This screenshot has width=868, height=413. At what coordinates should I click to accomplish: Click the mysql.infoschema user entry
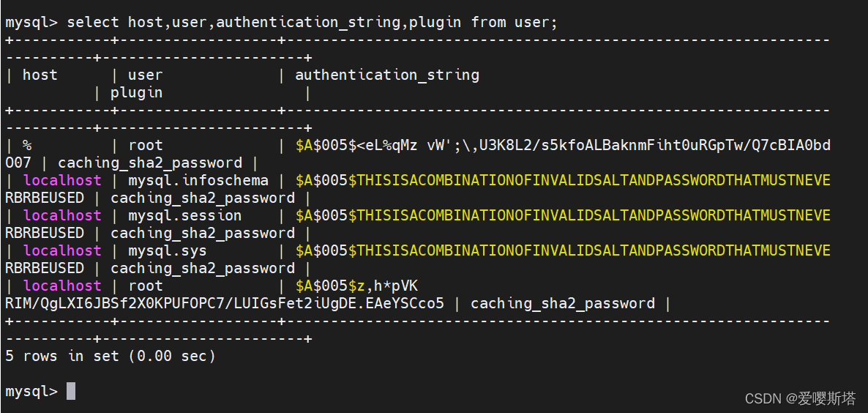198,180
